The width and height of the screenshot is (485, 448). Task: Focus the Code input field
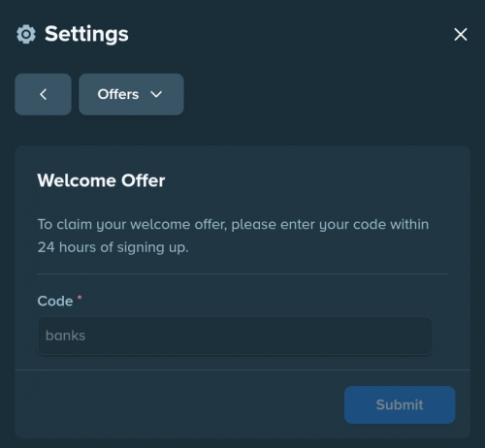click(235, 336)
